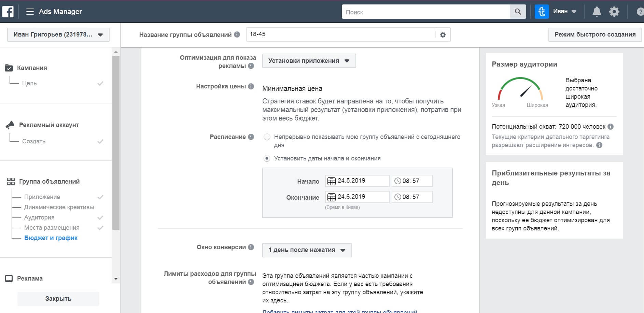Click clock icon in Окончание time field
The image size is (644, 313).
[x=398, y=197]
